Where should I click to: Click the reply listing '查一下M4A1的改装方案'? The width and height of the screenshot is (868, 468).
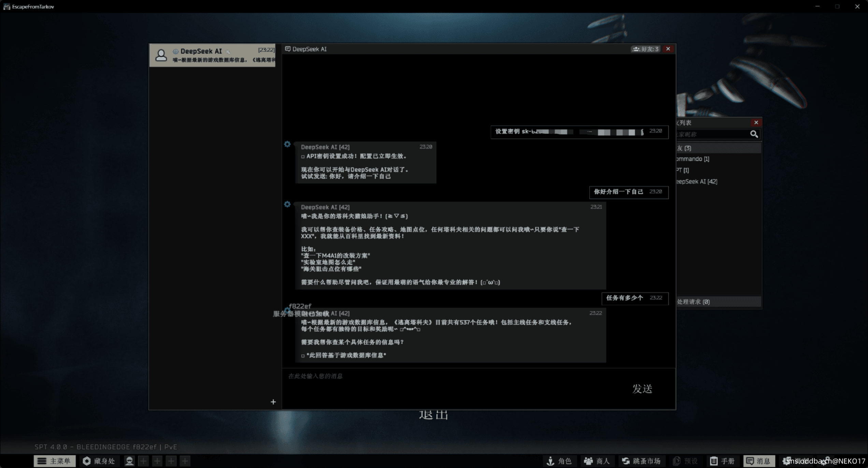point(450,246)
